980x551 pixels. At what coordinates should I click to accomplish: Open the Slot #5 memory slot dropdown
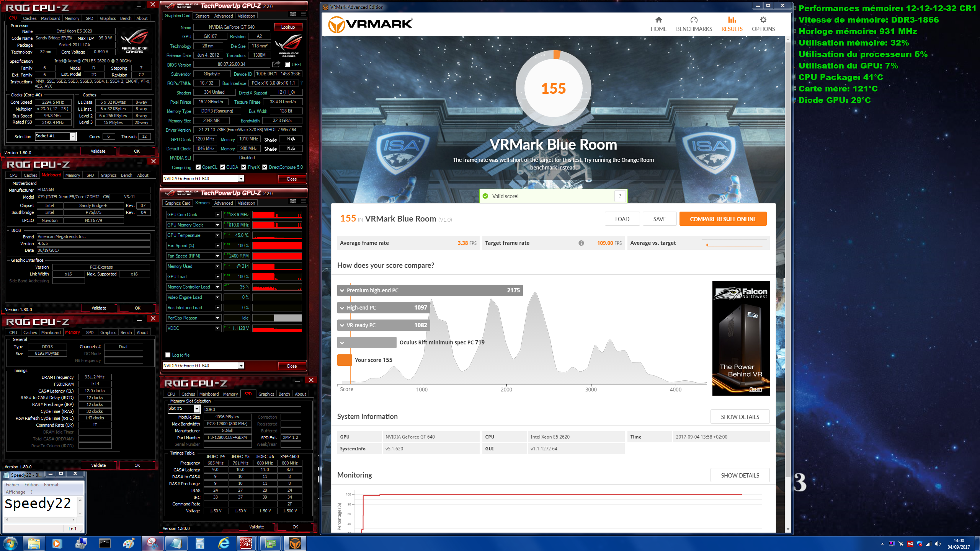197,409
